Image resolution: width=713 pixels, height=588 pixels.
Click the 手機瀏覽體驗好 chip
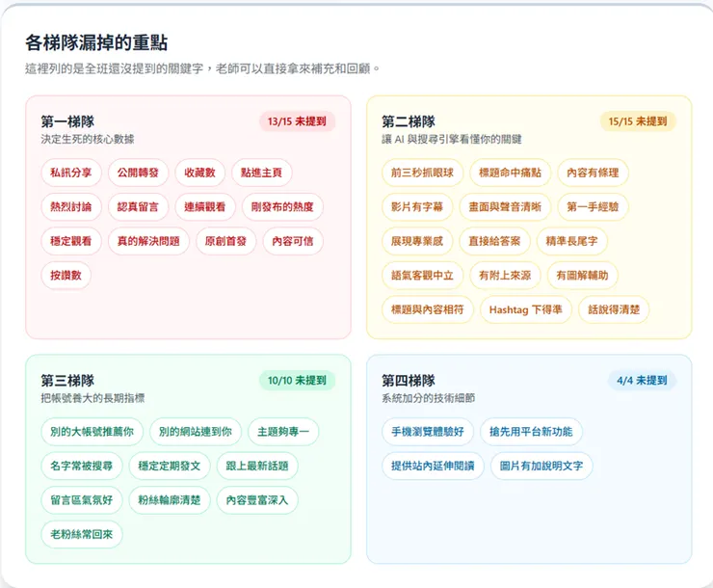pos(428,432)
